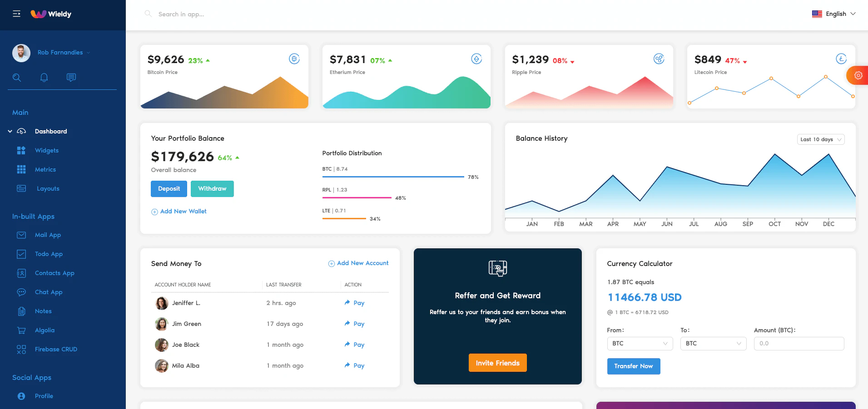Click the Amount (BTC) input field

(x=798, y=344)
